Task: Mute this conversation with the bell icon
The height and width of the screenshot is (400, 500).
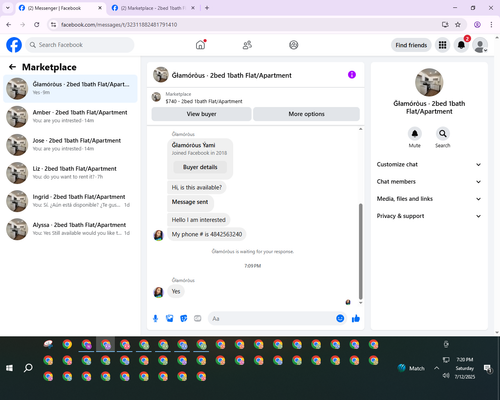Action: click(x=414, y=134)
